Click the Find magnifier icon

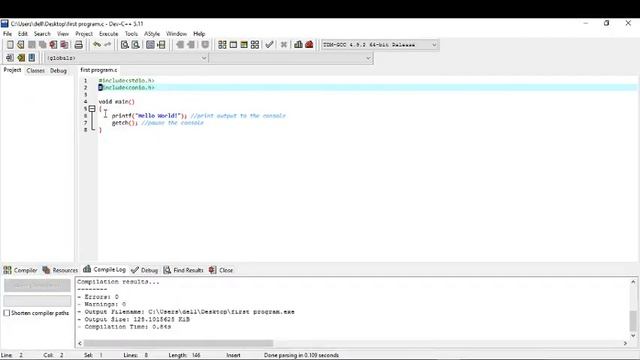point(124,45)
